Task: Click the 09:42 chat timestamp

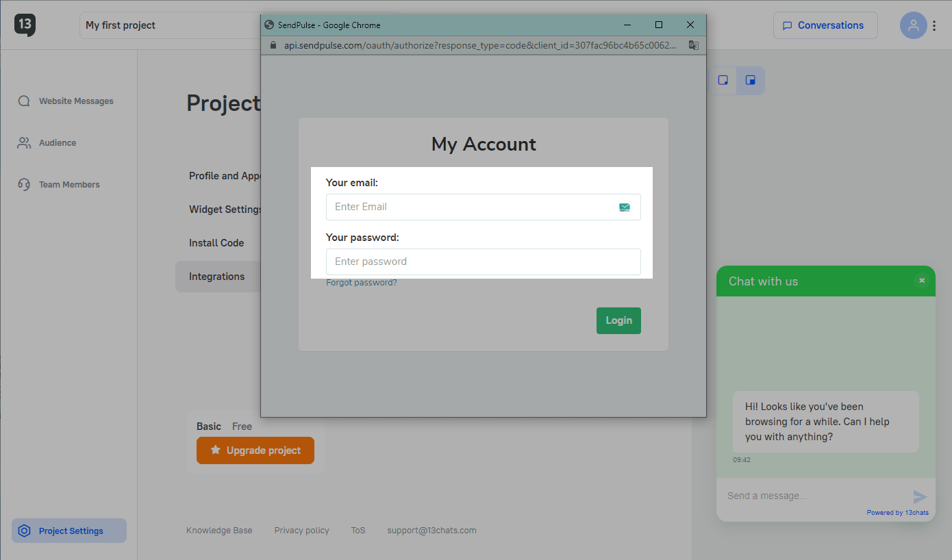Action: pyautogui.click(x=742, y=460)
